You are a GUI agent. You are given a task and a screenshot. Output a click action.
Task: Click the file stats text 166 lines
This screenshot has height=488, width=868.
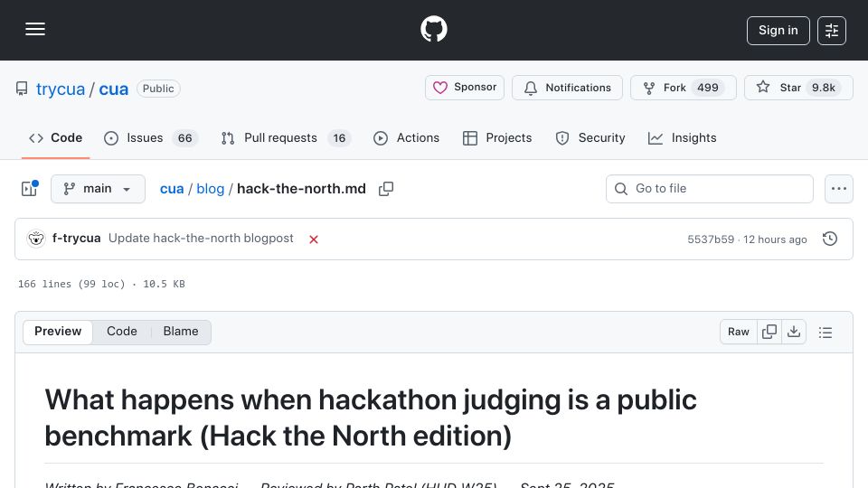coord(101,284)
